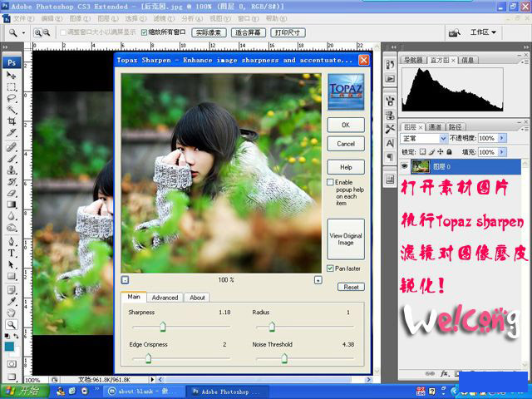
Task: Select the Eraser tool
Action: pyautogui.click(x=11, y=193)
